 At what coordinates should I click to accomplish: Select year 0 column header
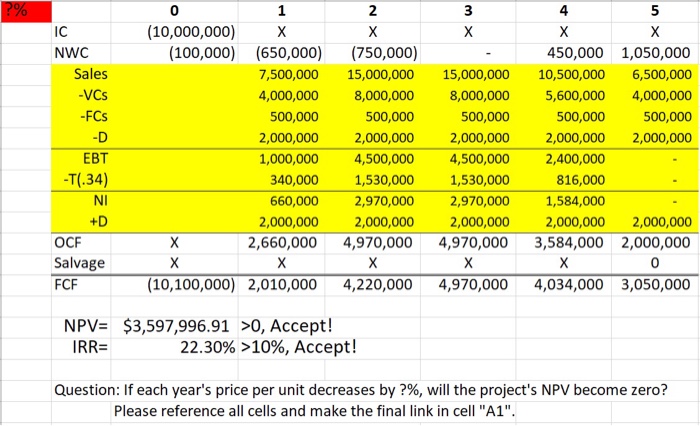pyautogui.click(x=175, y=11)
